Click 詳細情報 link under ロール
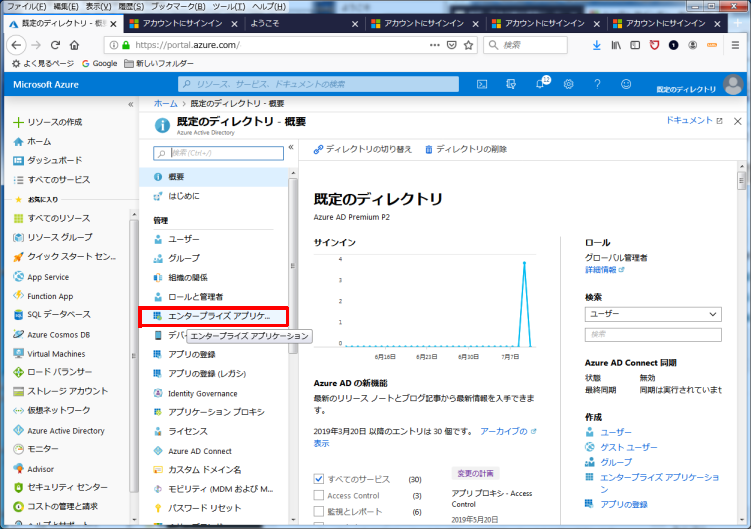This screenshot has height=529, width=751. point(604,270)
